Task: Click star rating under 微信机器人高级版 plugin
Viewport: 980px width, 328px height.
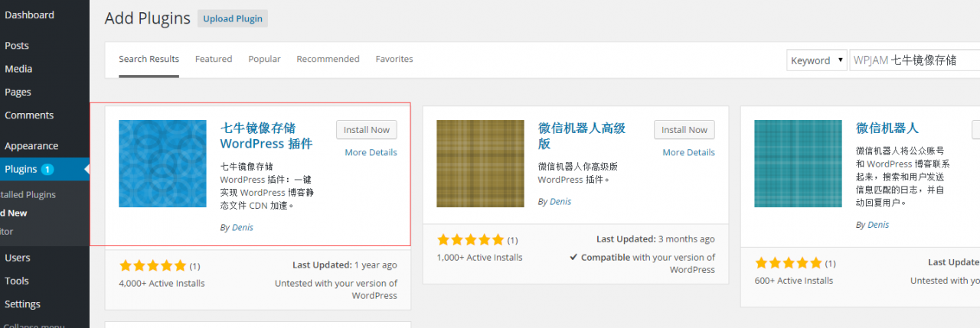Action: coord(470,240)
